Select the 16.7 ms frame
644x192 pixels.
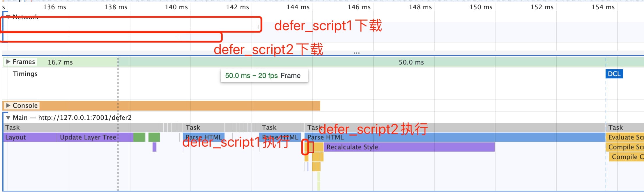click(x=60, y=62)
